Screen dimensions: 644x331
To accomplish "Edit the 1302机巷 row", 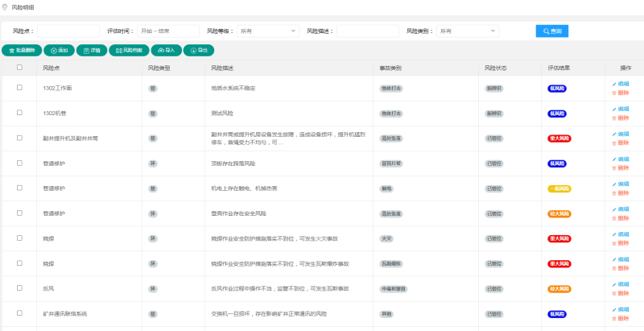I will [x=621, y=109].
